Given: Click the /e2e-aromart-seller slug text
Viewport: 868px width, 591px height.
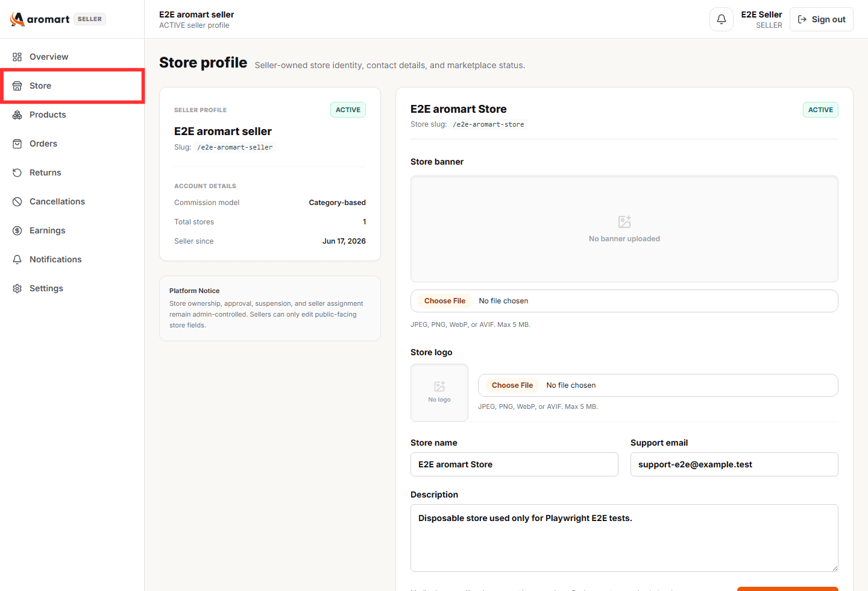Looking at the screenshot, I should (x=235, y=147).
